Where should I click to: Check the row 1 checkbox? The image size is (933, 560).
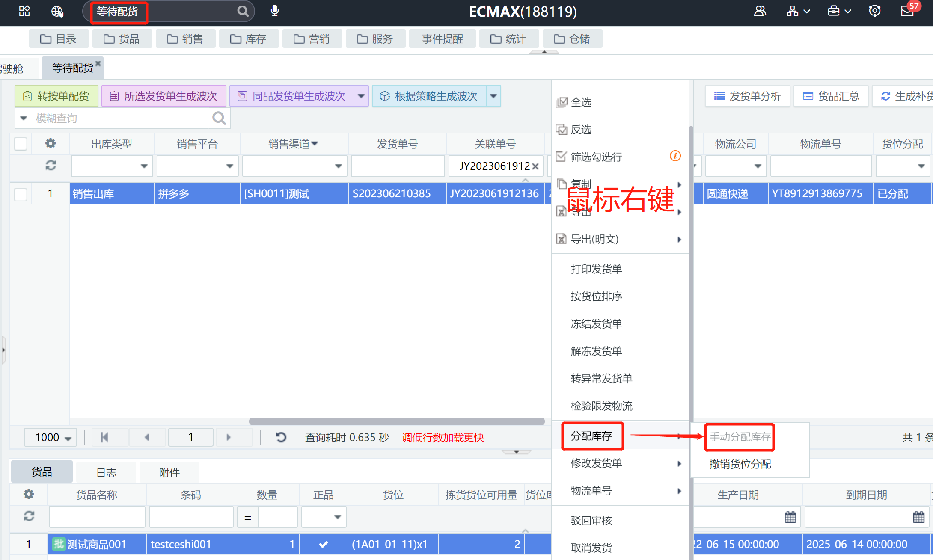pyautogui.click(x=21, y=194)
